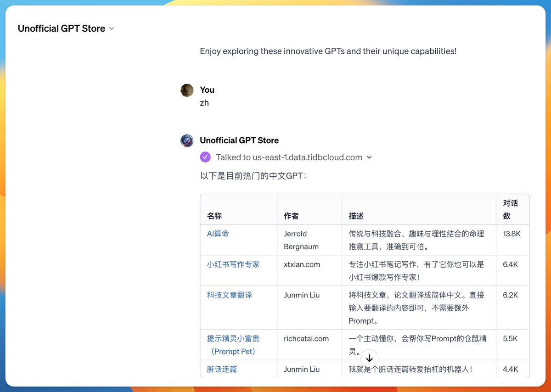The image size is (551, 392).
Task: Click the 'Enjoy exploring these innovative GPTs' sentence
Action: click(328, 51)
